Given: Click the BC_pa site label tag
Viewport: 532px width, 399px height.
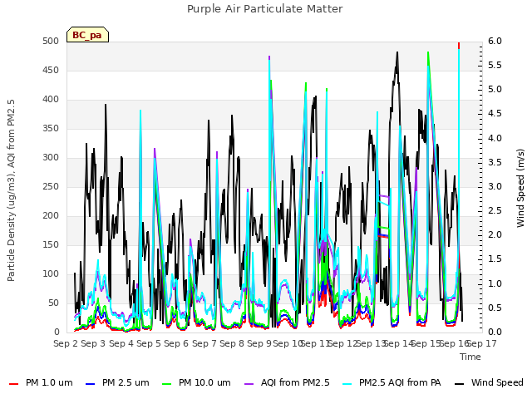Looking at the screenshot, I should coord(87,35).
